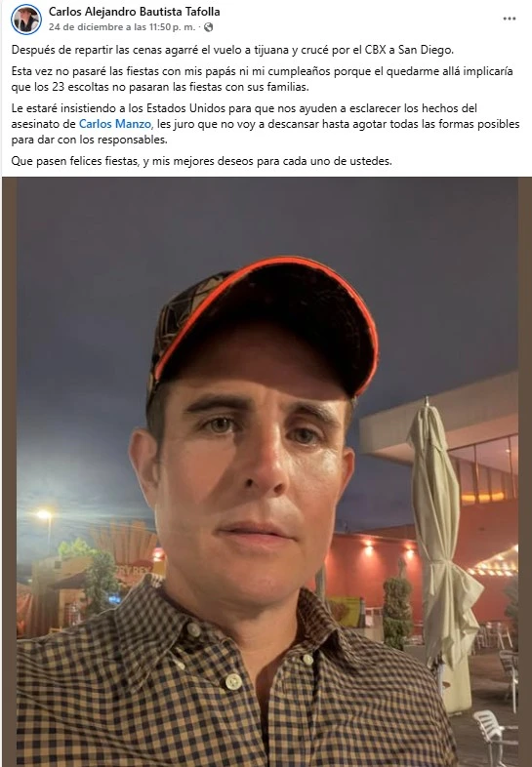The height and width of the screenshot is (767, 532).
Task: Open Carlos Alejandro Bautista Tafolla profile name link
Action: [134, 12]
